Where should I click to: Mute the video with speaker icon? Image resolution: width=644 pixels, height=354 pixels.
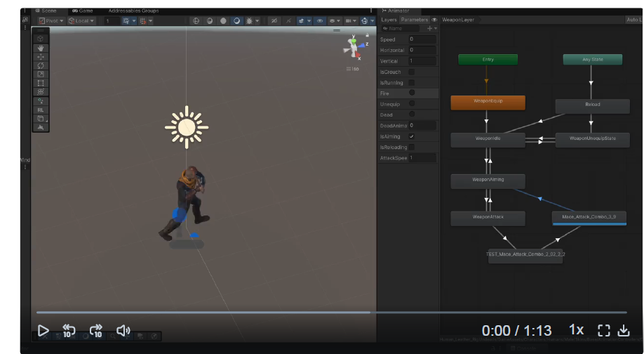point(123,330)
